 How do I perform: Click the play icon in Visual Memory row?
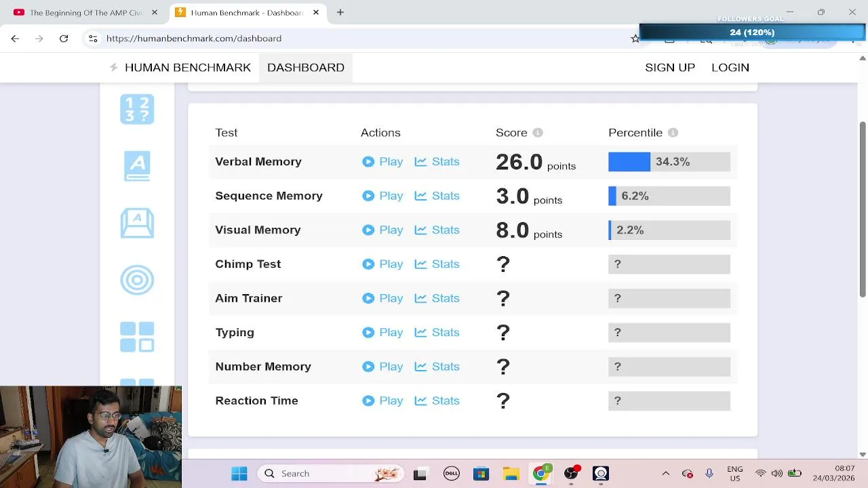click(368, 230)
